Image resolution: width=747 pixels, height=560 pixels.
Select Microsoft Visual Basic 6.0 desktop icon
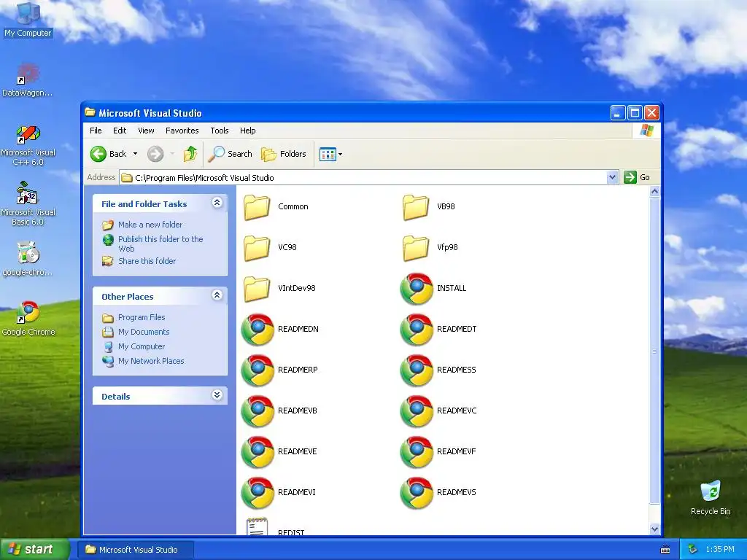[28, 204]
